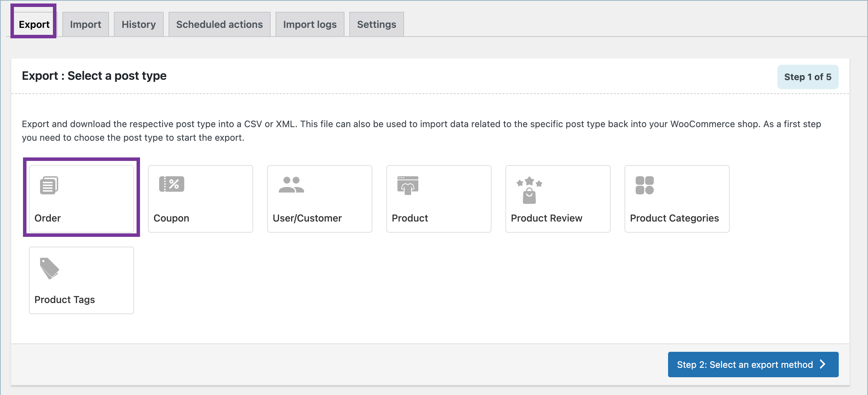Screen dimensions: 868x395
Task: Select the Product Review card
Action: [557, 199]
